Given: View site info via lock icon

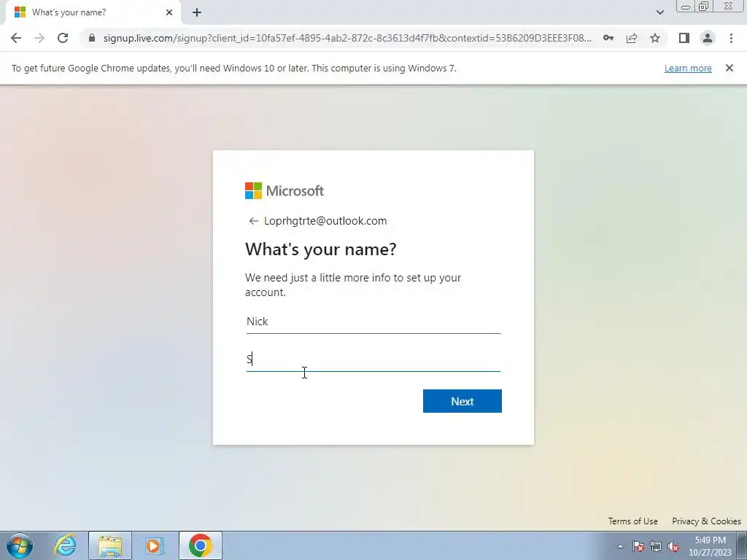Looking at the screenshot, I should coord(92,38).
